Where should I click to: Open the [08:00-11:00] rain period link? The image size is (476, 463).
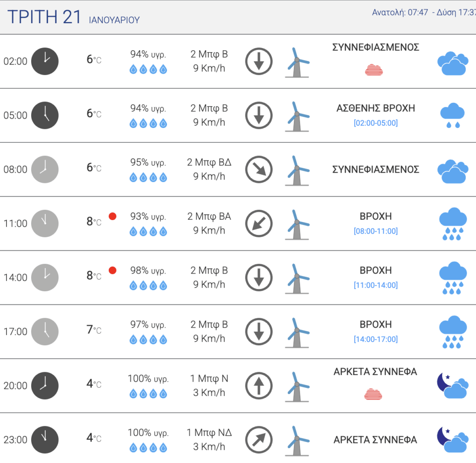(376, 231)
